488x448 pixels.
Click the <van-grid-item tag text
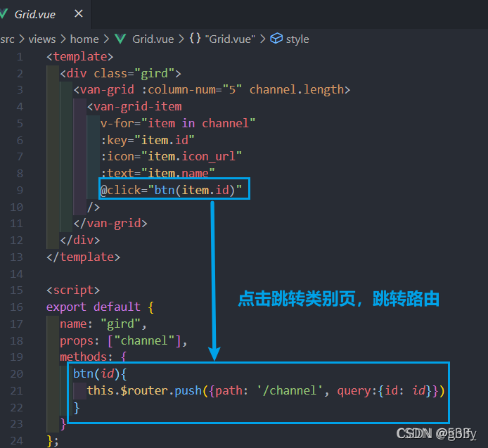click(x=134, y=107)
